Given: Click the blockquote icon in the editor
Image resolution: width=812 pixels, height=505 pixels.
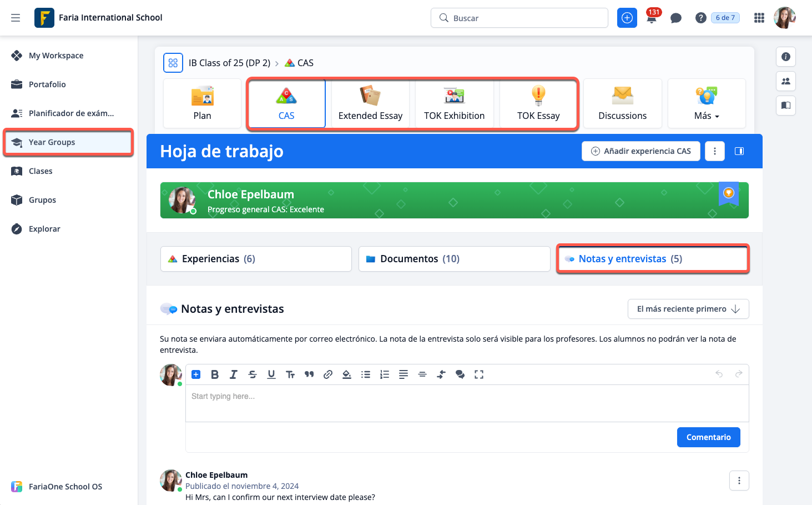Looking at the screenshot, I should 309,374.
